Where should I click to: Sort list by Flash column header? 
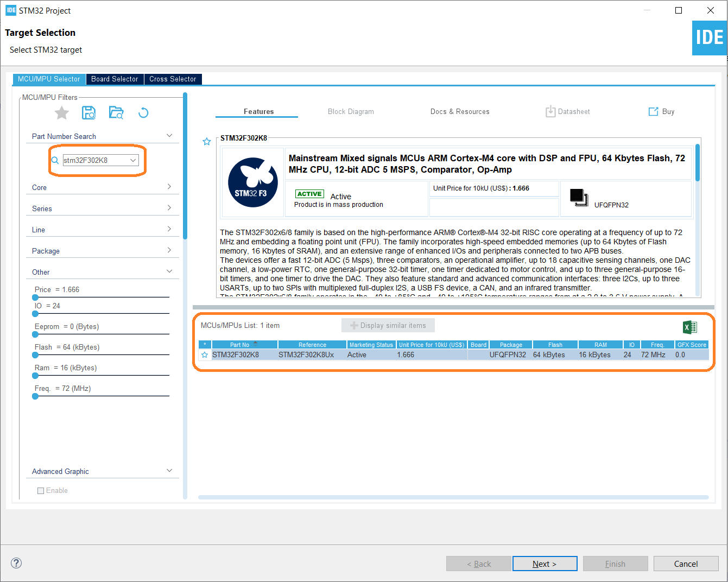pos(555,345)
